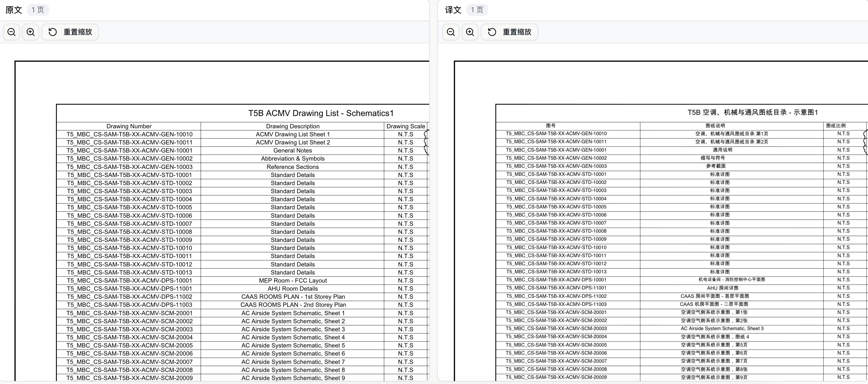Zoom out in the 原文 panel

tap(11, 32)
